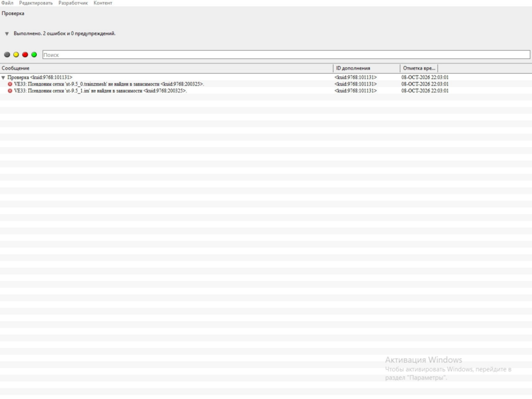Screen dimensions: 532x399
Task: Select the VE33 st-9.5_0.trainzmesh error message
Action: 109,84
